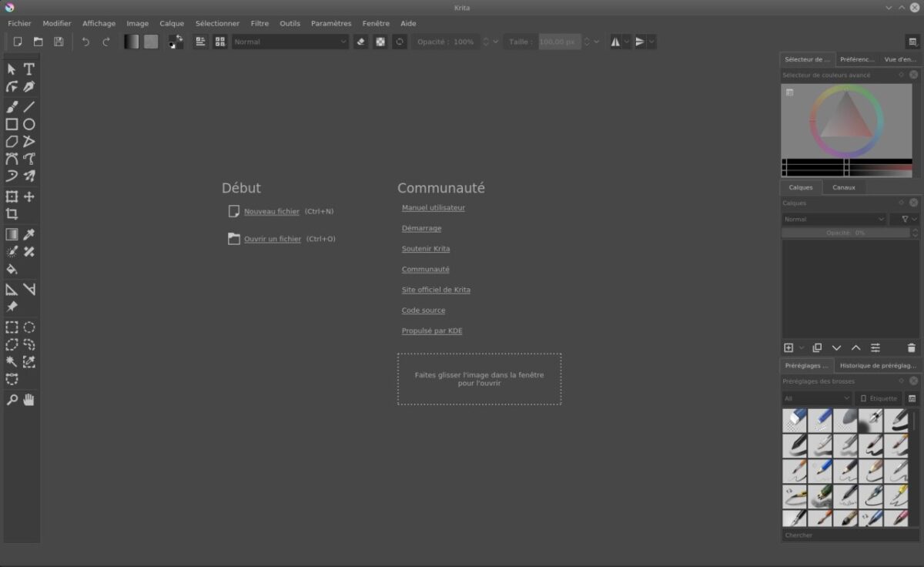The width and height of the screenshot is (924, 567).
Task: Activate the transform tool
Action: [x=12, y=197]
